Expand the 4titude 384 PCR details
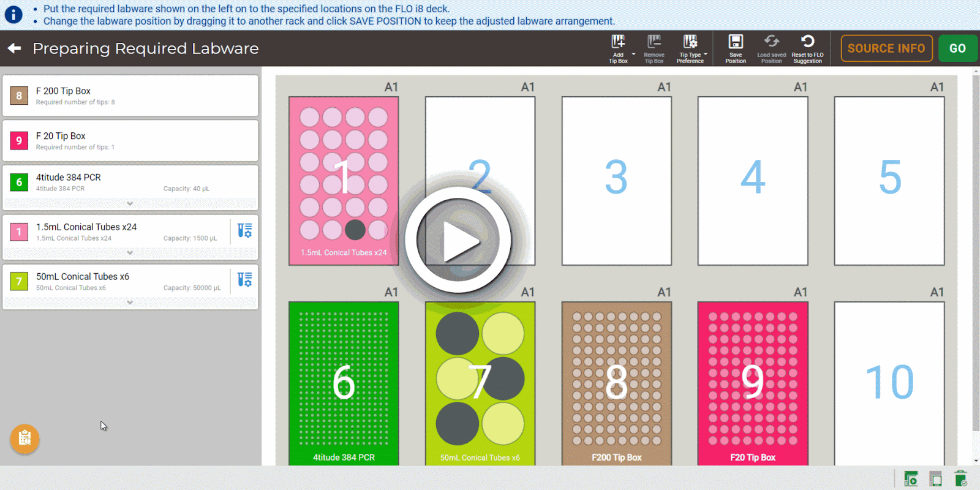Image resolution: width=980 pixels, height=490 pixels. pyautogui.click(x=130, y=203)
